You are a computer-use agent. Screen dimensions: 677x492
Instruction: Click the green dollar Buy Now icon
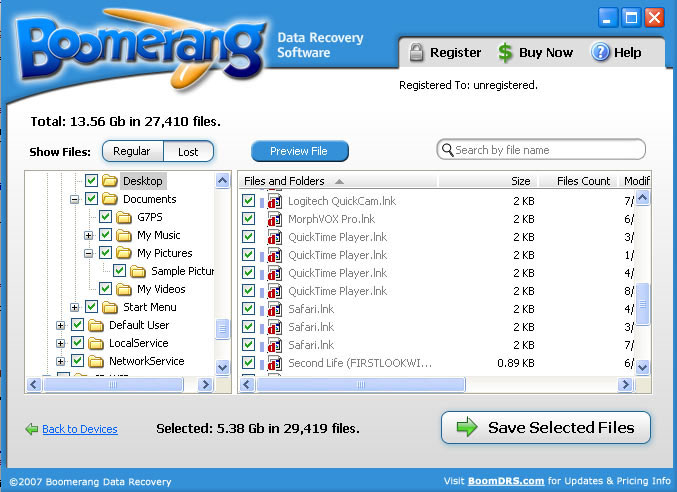pos(505,53)
